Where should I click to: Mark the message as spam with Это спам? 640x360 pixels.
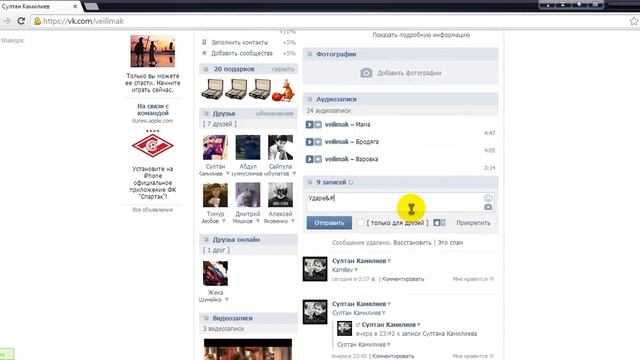[x=450, y=242]
